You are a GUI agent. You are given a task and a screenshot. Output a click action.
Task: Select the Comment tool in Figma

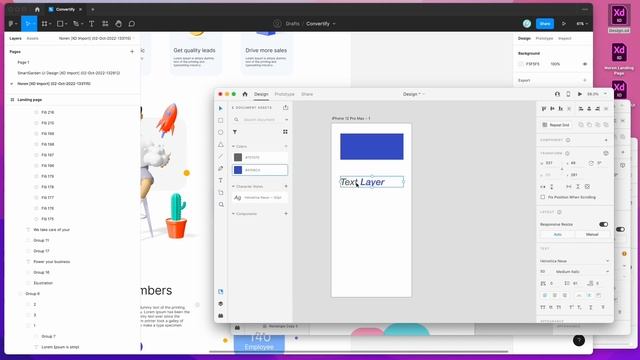click(x=131, y=24)
